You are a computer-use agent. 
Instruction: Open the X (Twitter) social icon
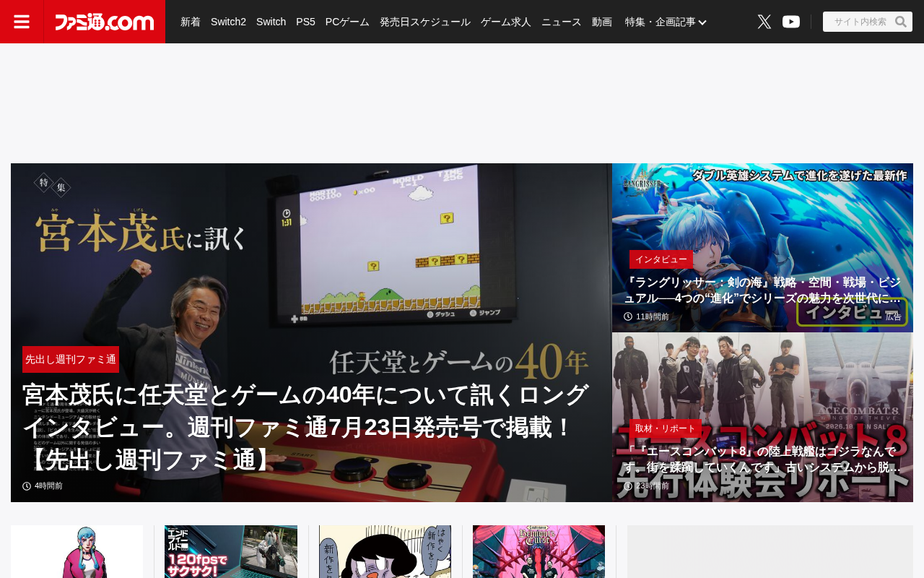coord(764,22)
